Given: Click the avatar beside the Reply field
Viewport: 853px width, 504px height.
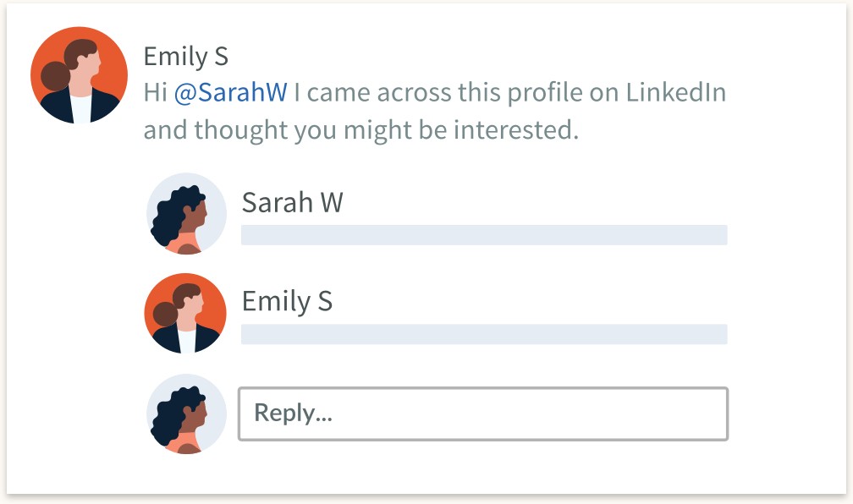Looking at the screenshot, I should pos(186,414).
